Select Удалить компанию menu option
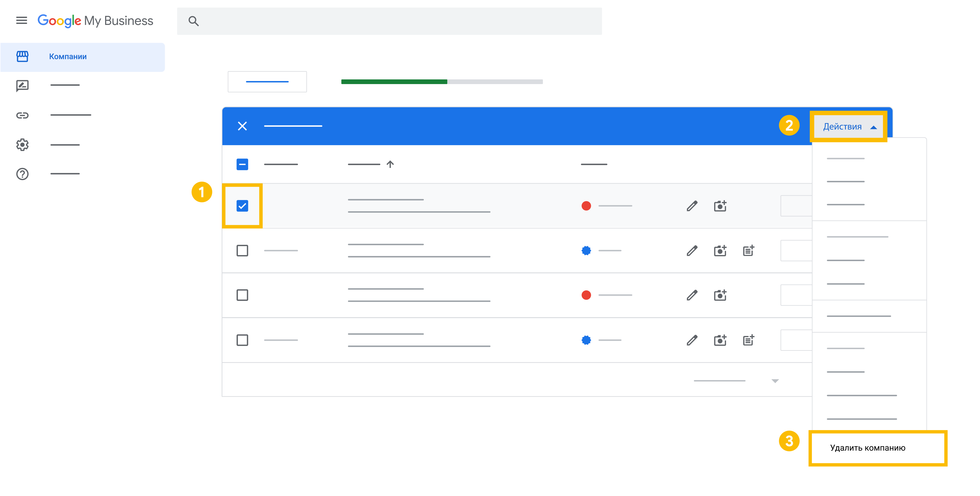Viewport: 980px width, 496px height. 867,448
